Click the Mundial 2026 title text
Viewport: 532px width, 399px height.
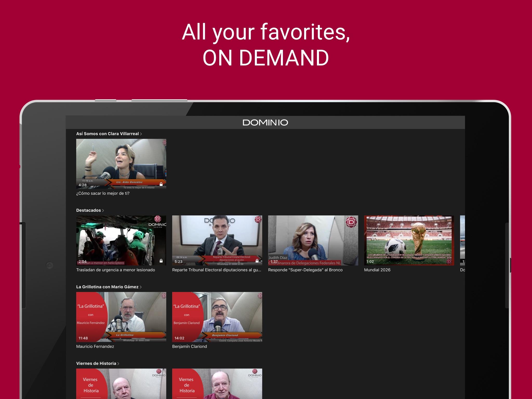click(377, 270)
